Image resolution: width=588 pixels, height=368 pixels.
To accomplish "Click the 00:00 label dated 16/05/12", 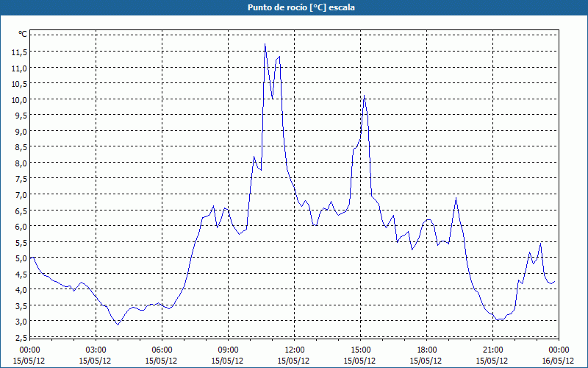I will 559,350.
